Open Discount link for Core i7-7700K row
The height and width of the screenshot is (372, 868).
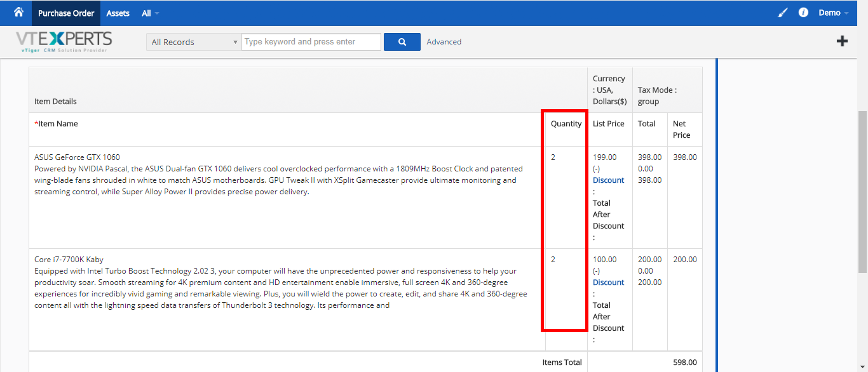(609, 282)
